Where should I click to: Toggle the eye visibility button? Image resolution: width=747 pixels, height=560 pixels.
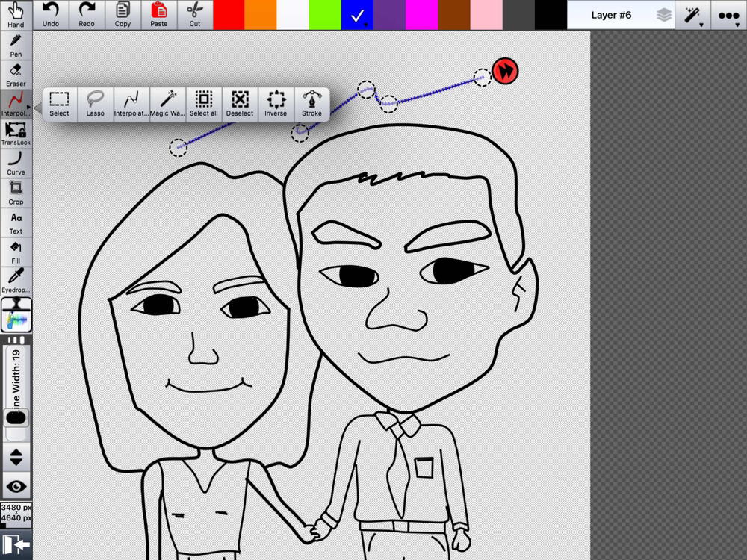[x=16, y=486]
